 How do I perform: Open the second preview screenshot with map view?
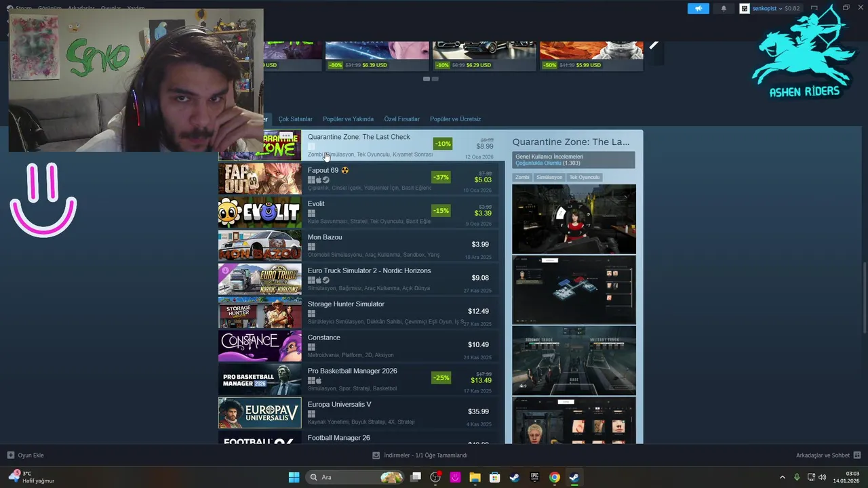click(x=574, y=289)
